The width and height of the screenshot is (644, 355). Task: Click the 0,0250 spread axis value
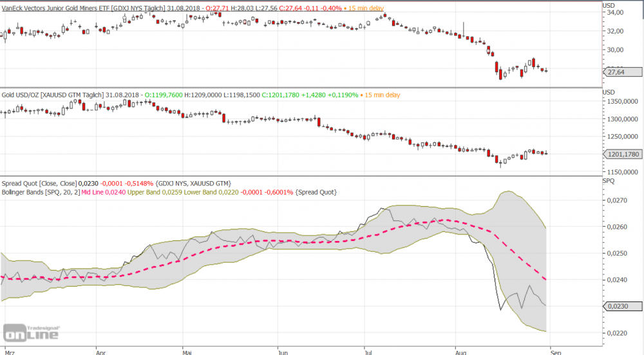tap(618, 253)
